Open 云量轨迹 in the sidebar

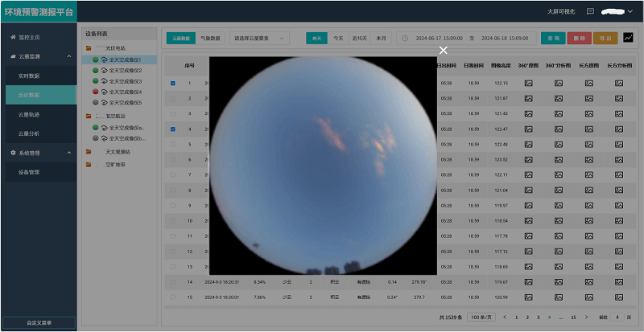(29, 115)
